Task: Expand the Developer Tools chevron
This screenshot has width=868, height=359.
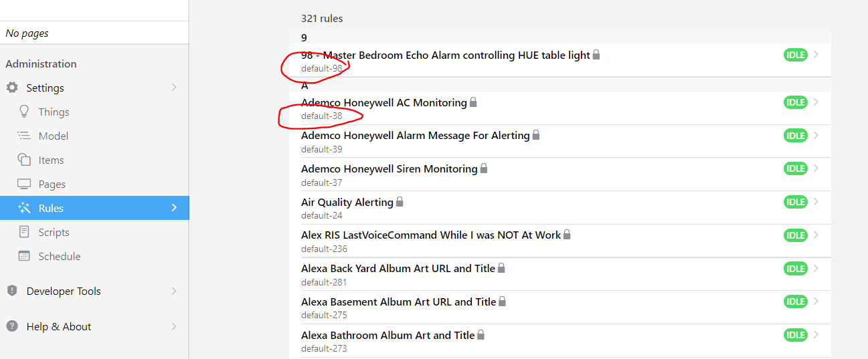Action: (x=174, y=291)
